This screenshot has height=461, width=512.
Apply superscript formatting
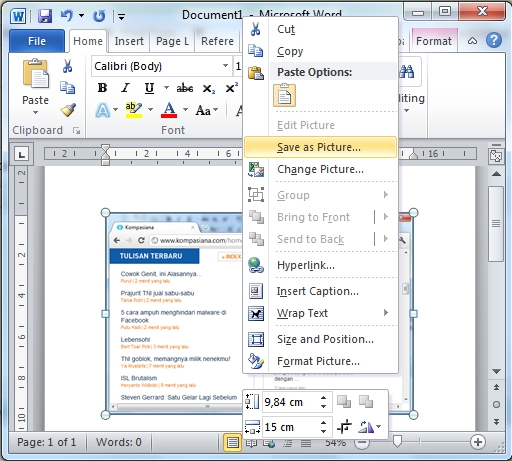click(231, 88)
